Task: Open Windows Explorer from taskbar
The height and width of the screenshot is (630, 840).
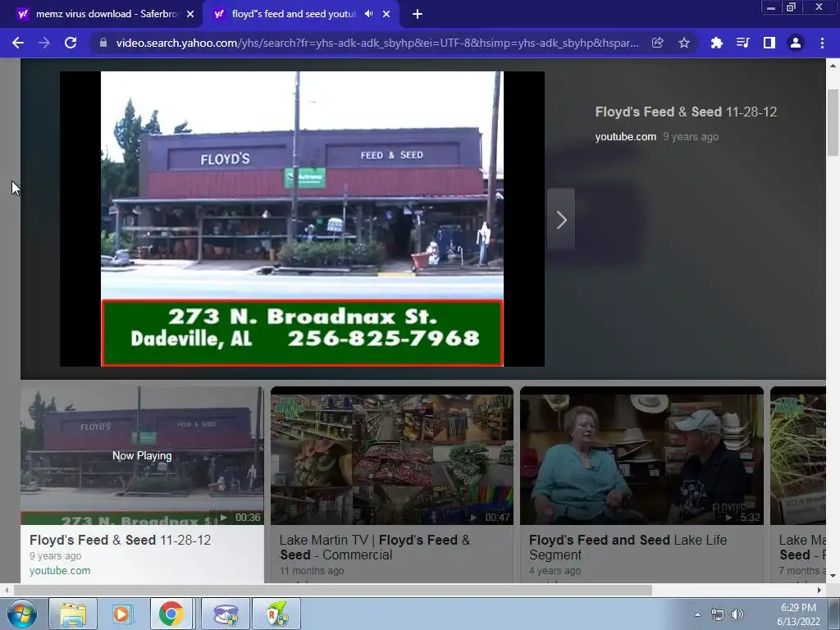Action: tap(73, 614)
